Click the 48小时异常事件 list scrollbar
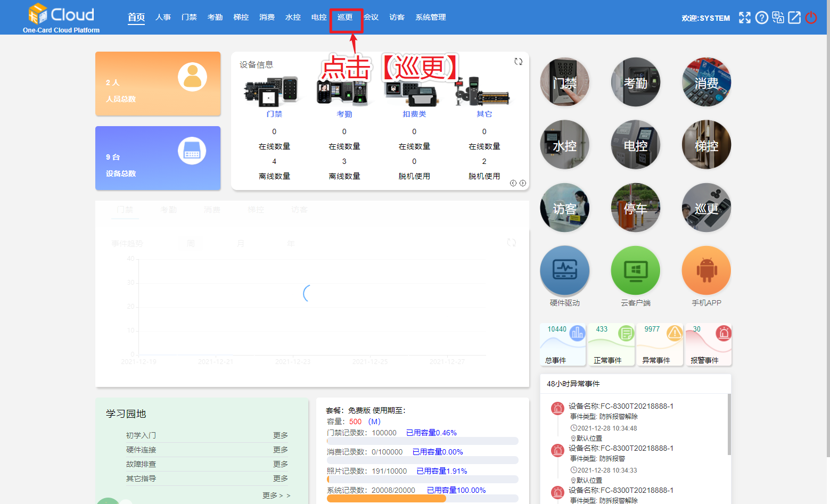 click(x=729, y=425)
